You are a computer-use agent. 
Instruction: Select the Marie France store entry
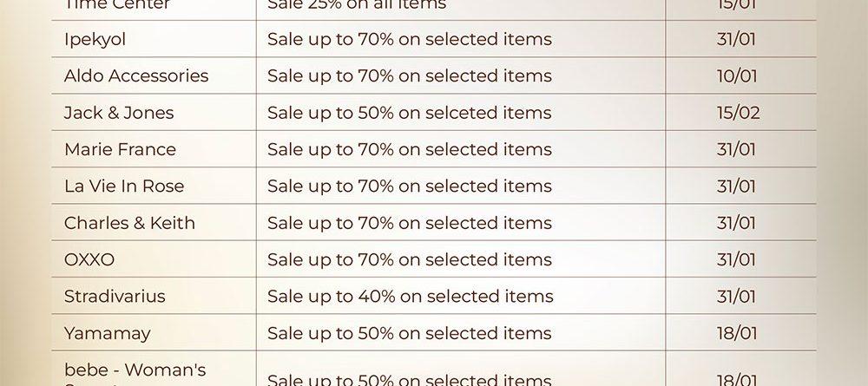click(120, 150)
